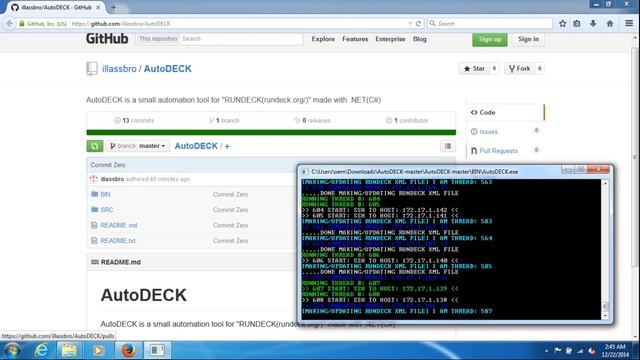Click the Firefox back arrow button
The width and height of the screenshot is (640, 360).
[x=9, y=24]
